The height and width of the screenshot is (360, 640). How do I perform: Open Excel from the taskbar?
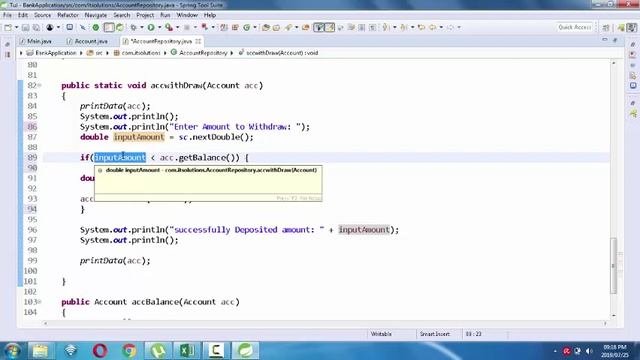187,351
